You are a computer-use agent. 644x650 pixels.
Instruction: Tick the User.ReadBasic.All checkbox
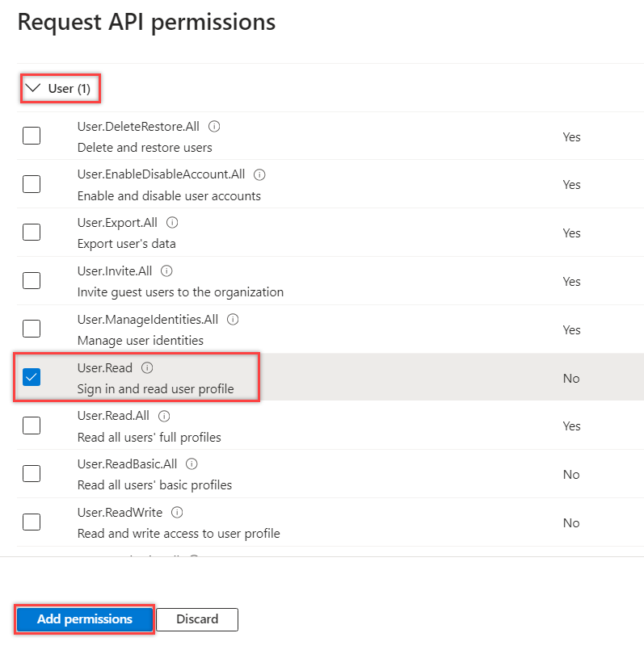(x=32, y=474)
